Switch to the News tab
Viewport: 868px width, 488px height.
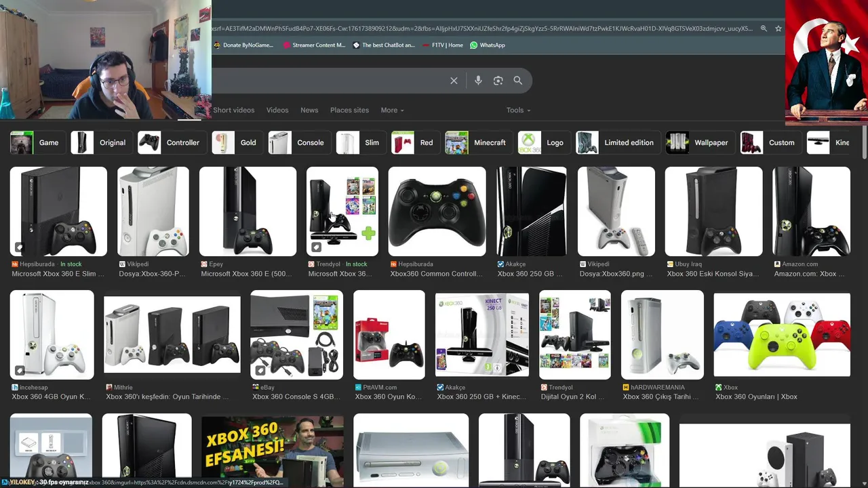click(309, 110)
